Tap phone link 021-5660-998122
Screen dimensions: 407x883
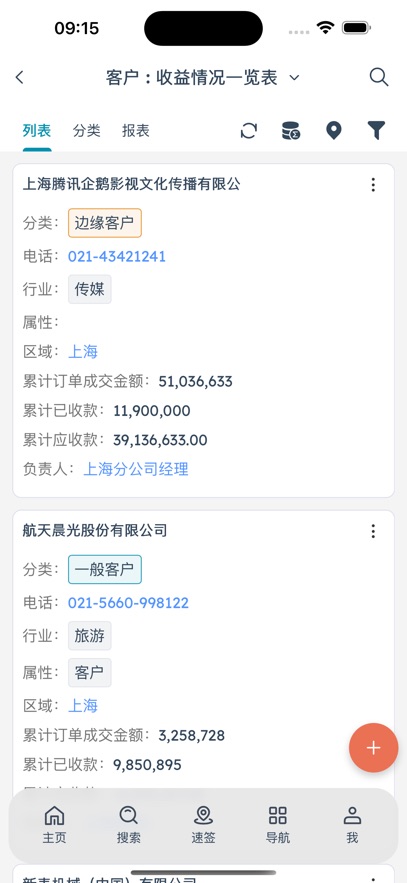click(x=128, y=603)
